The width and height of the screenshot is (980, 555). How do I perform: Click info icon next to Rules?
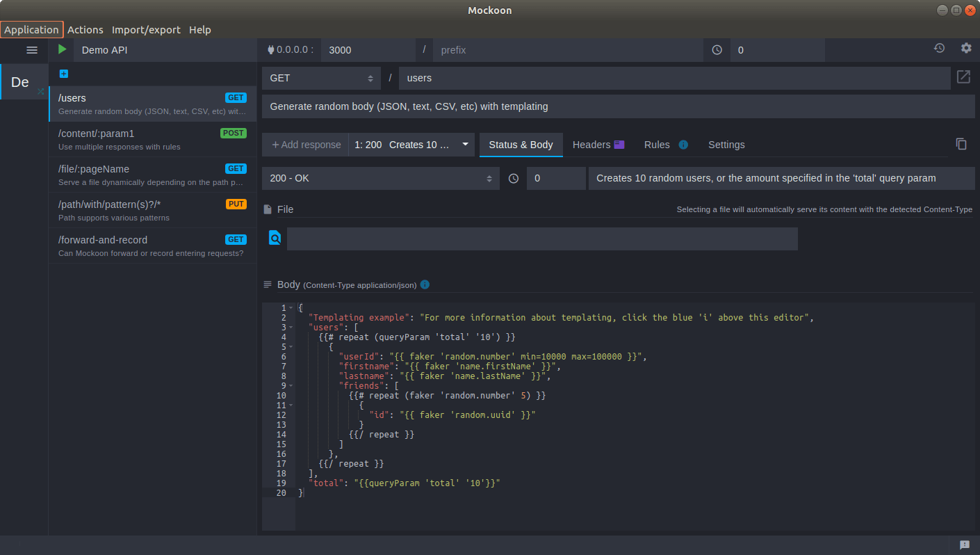683,145
